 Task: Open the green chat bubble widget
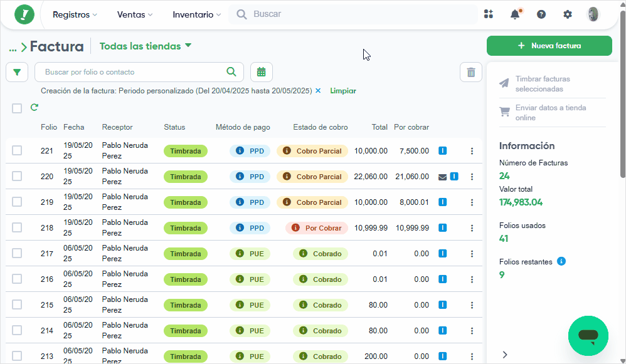click(x=588, y=336)
